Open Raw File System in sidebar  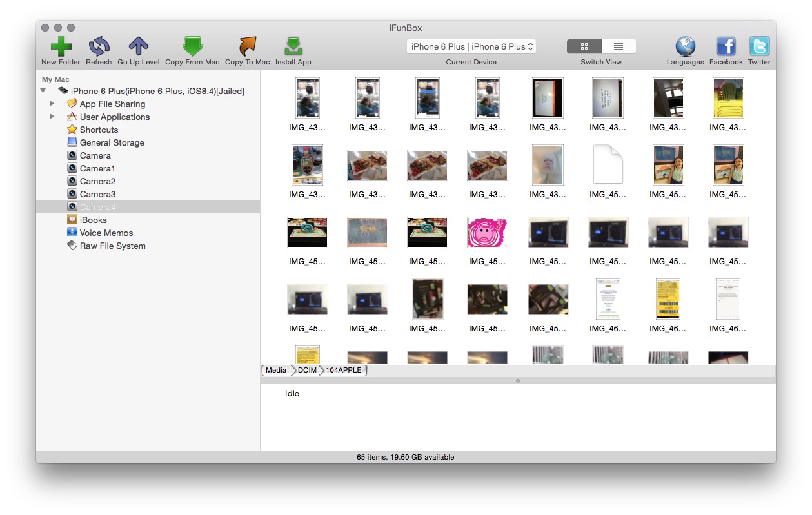[112, 246]
